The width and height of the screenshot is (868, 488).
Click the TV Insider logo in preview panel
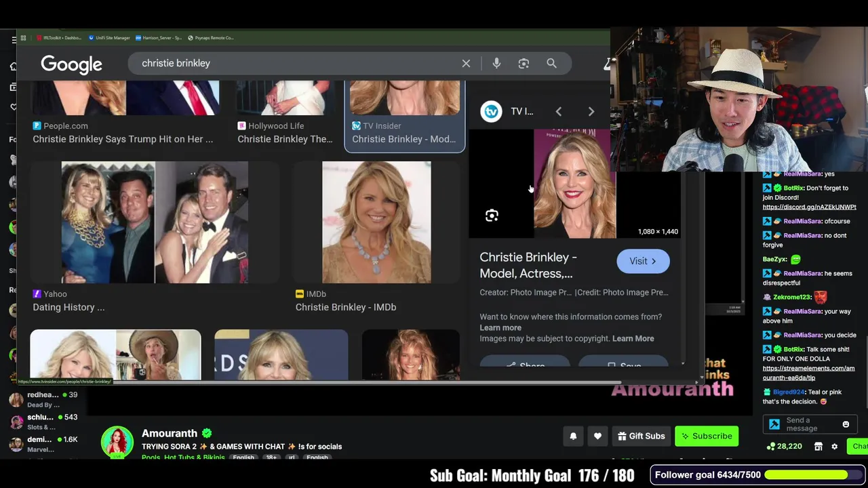point(491,111)
